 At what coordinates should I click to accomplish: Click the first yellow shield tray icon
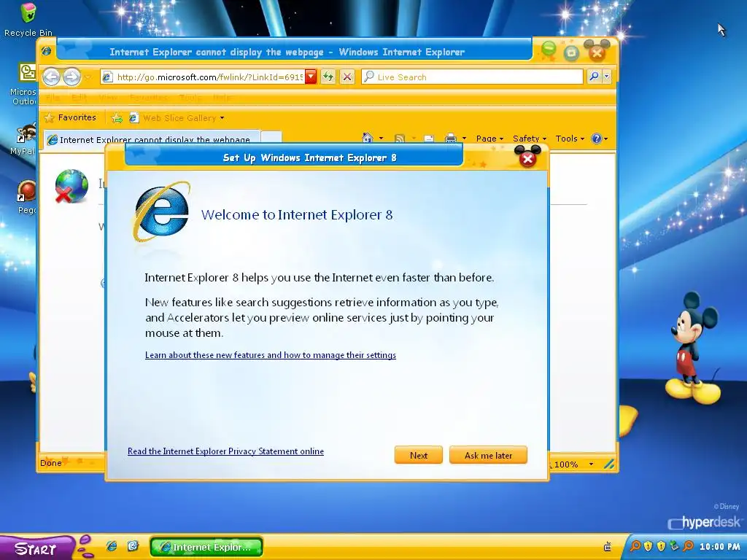(x=648, y=546)
